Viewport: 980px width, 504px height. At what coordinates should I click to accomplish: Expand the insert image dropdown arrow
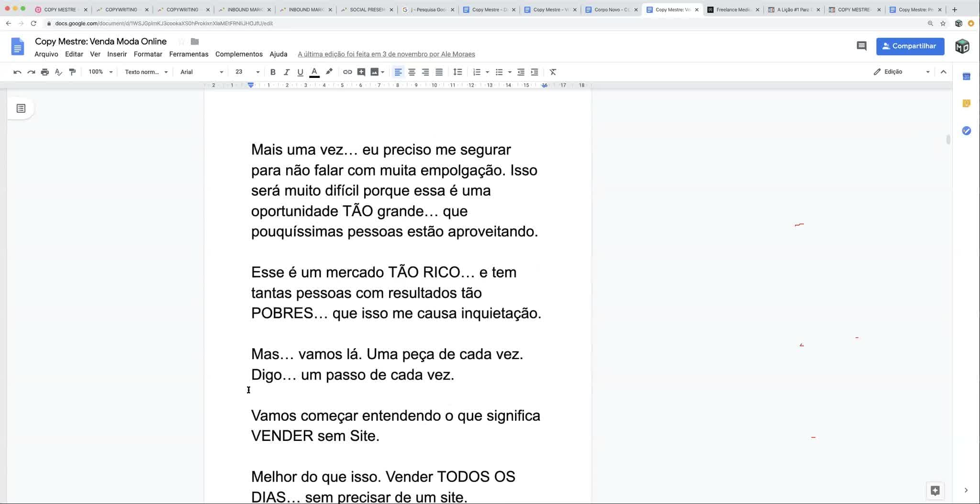click(x=382, y=72)
